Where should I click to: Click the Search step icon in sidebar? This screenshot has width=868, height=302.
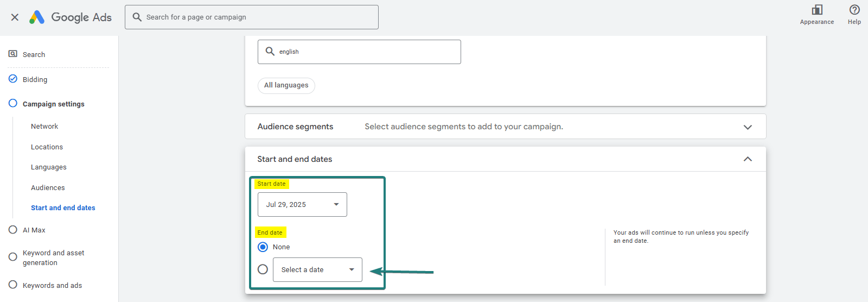point(13,54)
